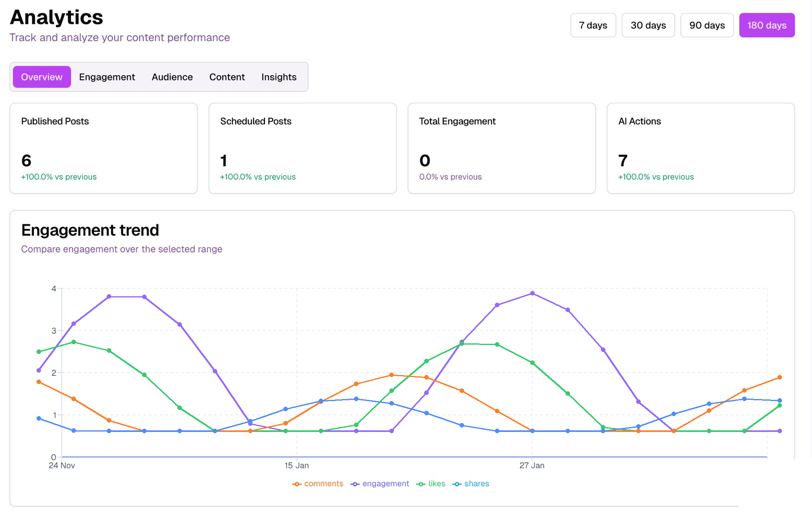
Task: Toggle the comments series in chart legend
Action: click(x=318, y=484)
